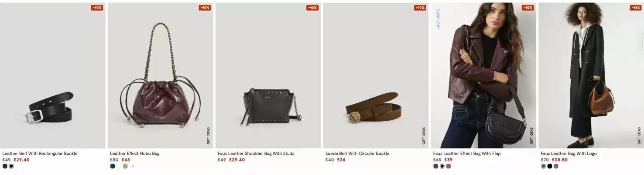View burgundy hobo bag product image
Viewport: 644px width, 175px height.
tap(160, 76)
